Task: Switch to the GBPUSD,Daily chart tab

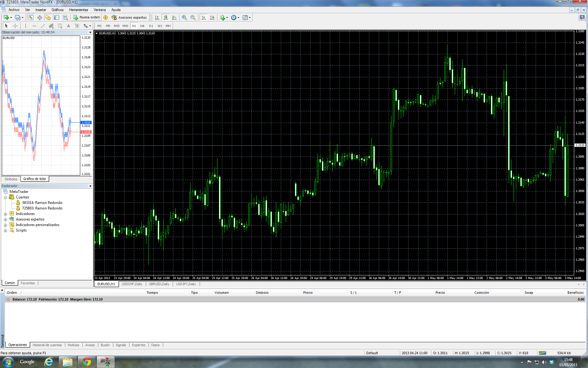Action: [159, 284]
